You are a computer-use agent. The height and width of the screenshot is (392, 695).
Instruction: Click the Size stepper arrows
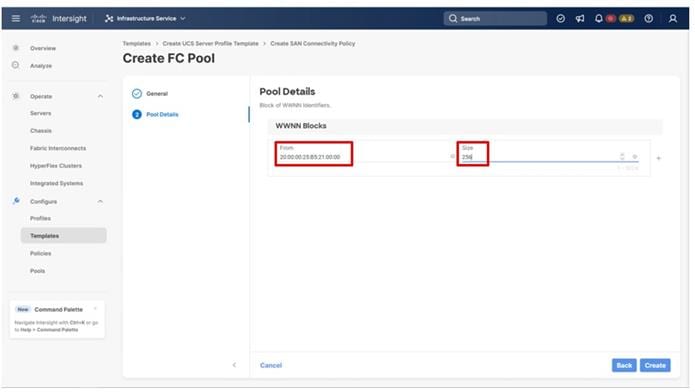click(622, 157)
